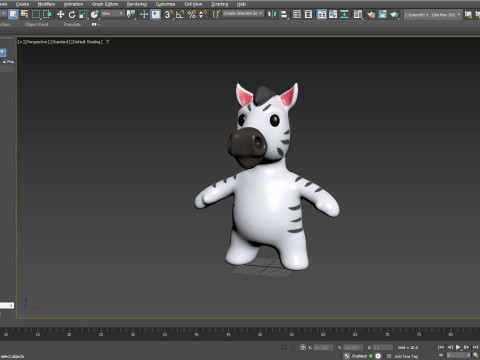
Task: Toggle Absolute/Offset transform type-in icon
Action: pos(303,347)
